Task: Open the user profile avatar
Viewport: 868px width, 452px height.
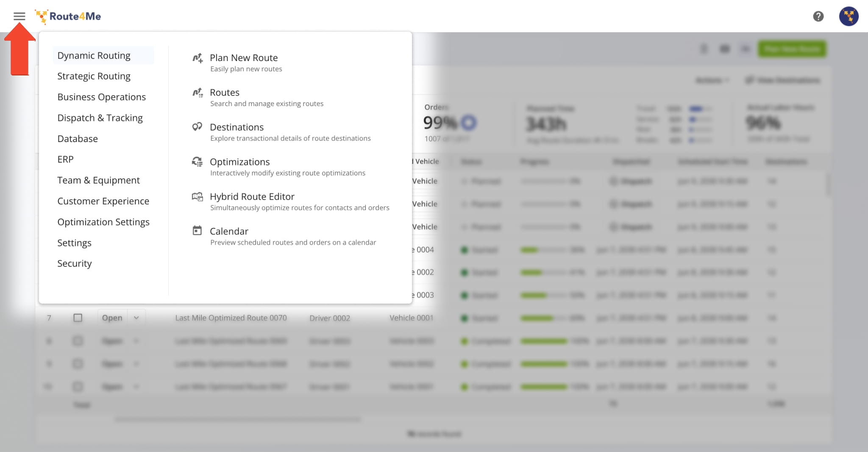Action: click(849, 17)
